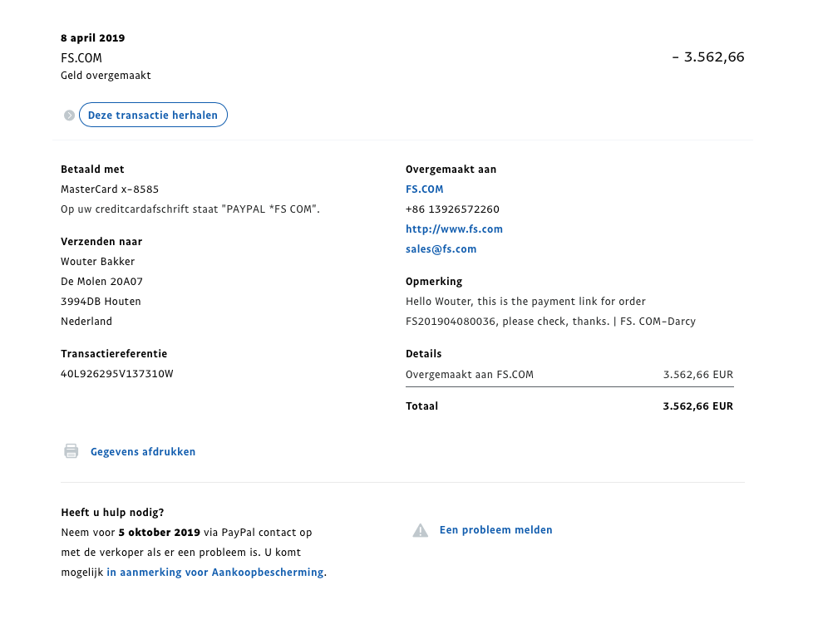Click the MasterCard x-8585 payment method

pos(110,189)
